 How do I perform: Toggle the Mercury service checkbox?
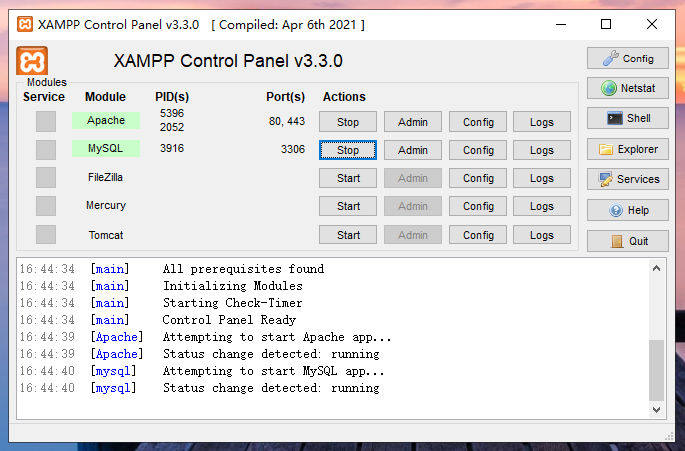tap(46, 206)
